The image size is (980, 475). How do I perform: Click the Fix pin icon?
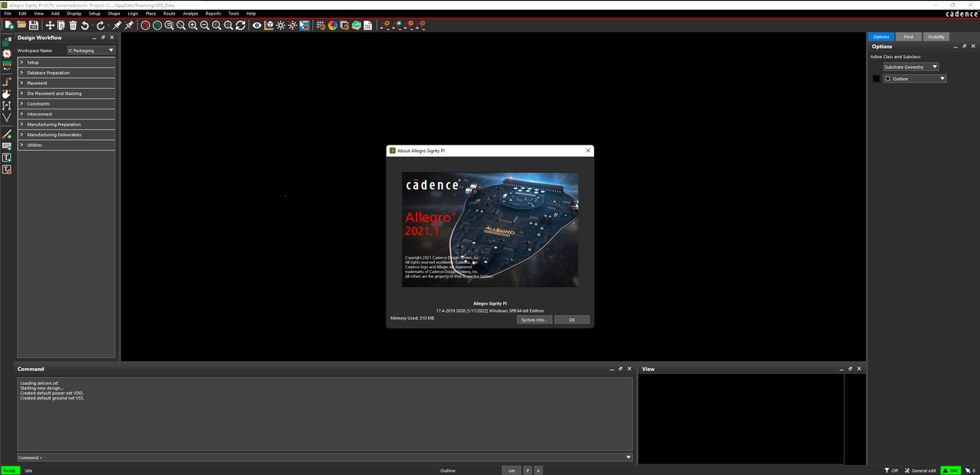tap(117, 25)
